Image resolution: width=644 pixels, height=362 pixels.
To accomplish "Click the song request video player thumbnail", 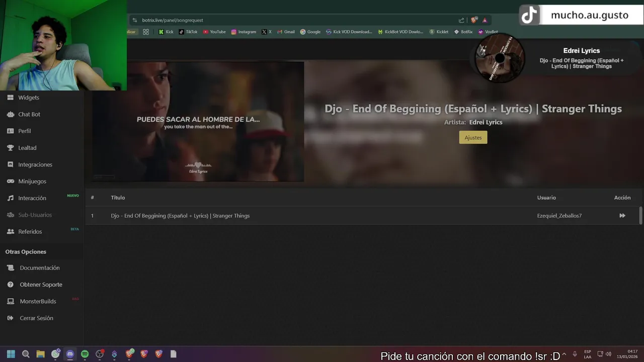I will point(198,121).
